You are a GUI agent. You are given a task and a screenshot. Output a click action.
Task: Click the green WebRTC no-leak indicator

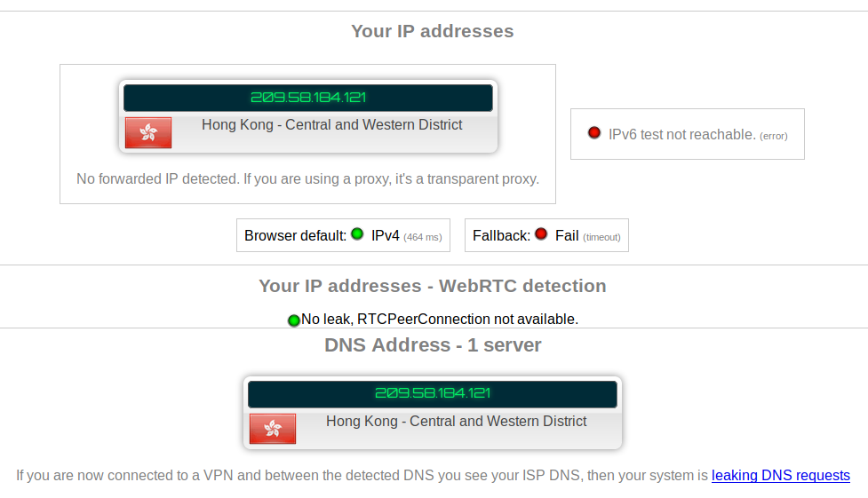click(294, 320)
